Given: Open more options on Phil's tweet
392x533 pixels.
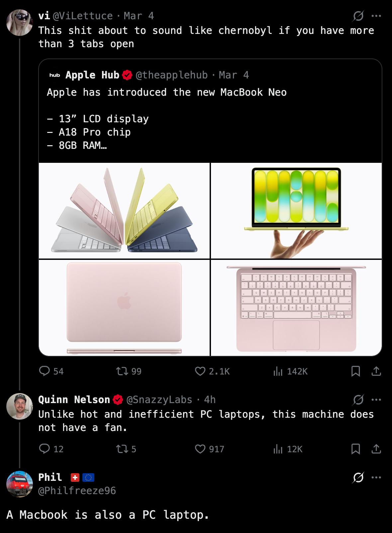Looking at the screenshot, I should click(x=376, y=477).
